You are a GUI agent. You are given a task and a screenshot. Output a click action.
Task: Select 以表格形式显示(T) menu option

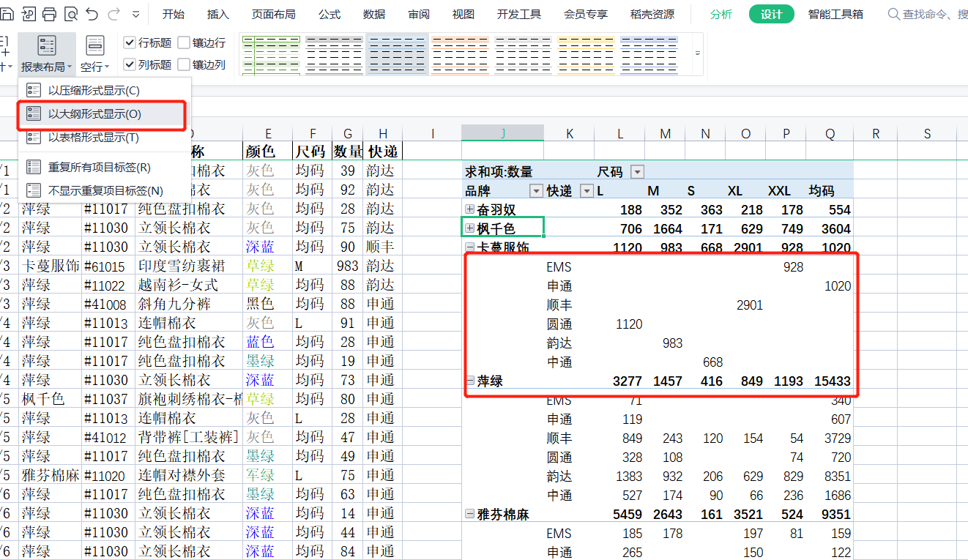tap(93, 138)
